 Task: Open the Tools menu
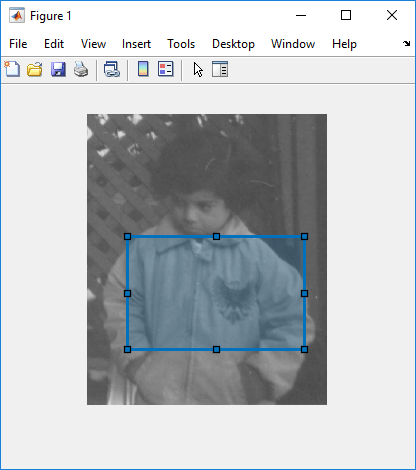point(181,44)
